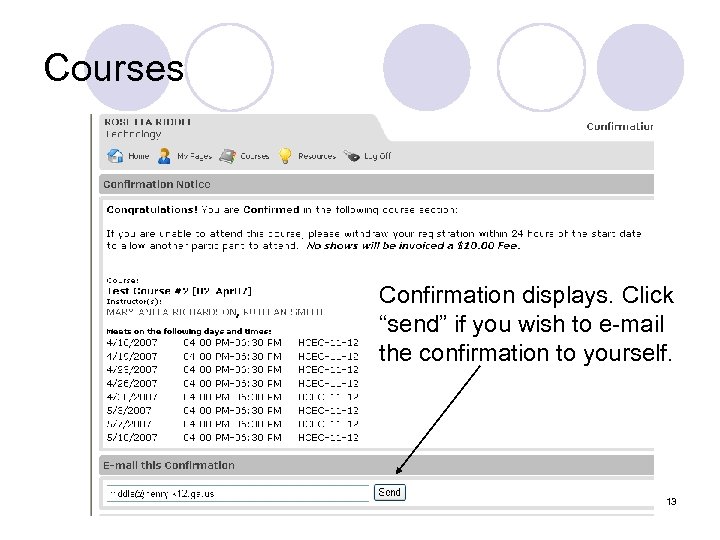Click the Technology label under user name
Image resolution: width=720 pixels, height=540 pixels.
click(133, 134)
